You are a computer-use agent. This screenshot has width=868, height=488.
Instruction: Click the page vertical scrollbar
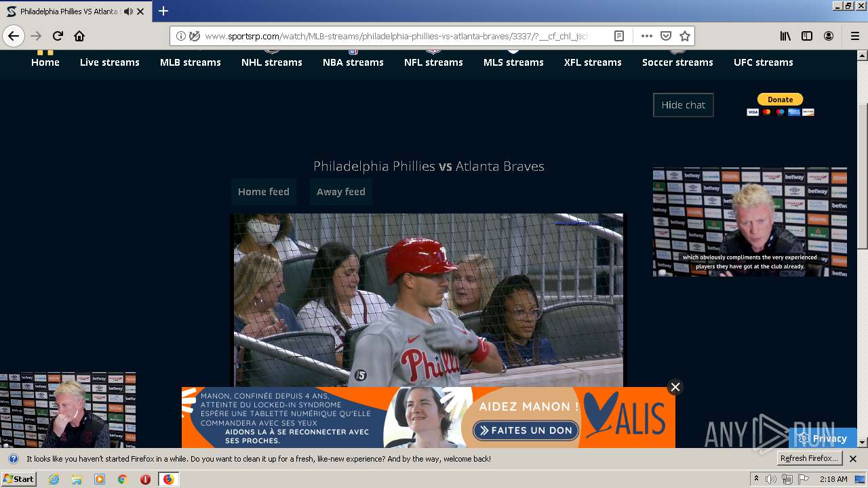click(x=863, y=176)
